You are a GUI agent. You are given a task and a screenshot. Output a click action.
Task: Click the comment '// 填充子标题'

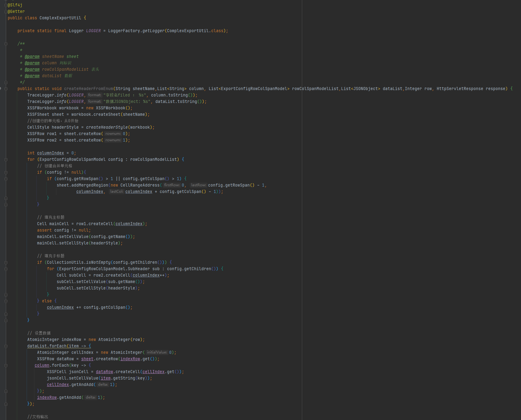pos(51,256)
